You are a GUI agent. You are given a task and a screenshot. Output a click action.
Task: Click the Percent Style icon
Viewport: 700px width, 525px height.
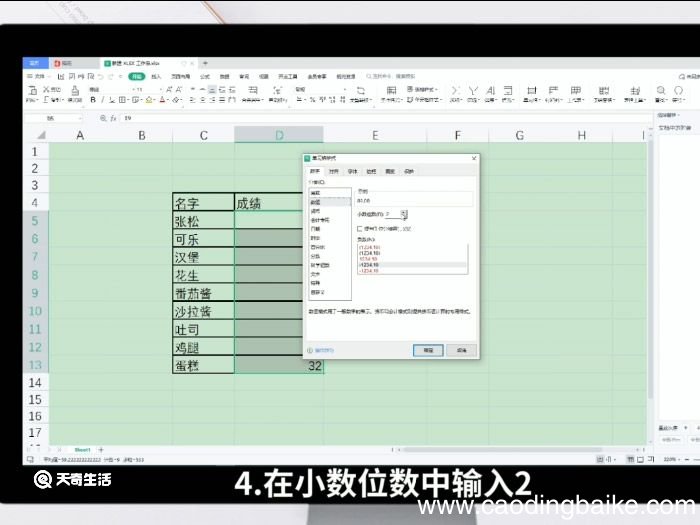pyautogui.click(x=312, y=100)
